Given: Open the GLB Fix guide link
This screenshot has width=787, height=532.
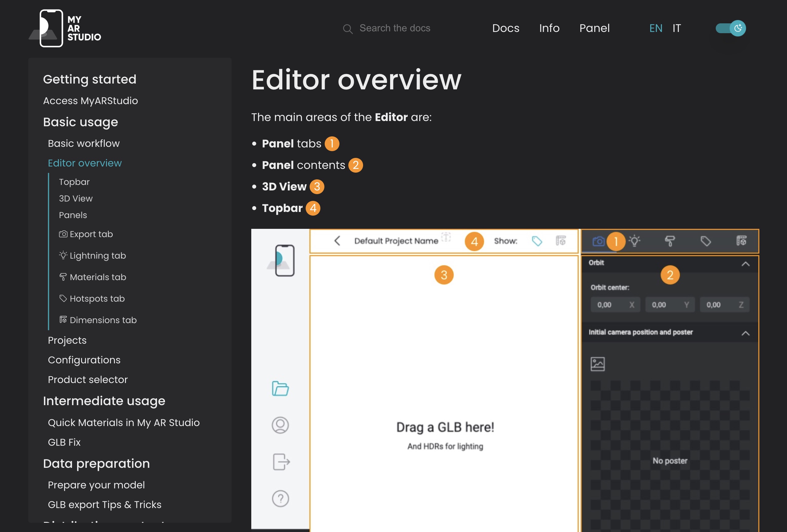Looking at the screenshot, I should 65,442.
